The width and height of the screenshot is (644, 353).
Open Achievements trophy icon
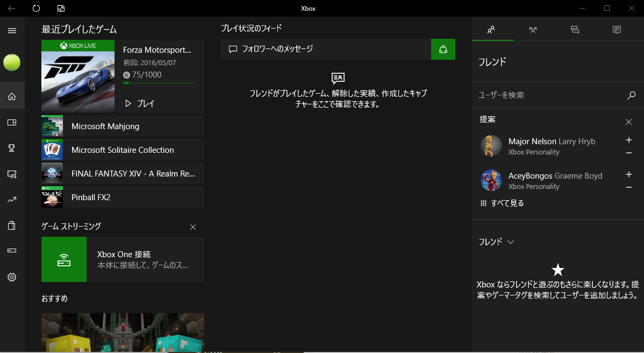coord(12,148)
